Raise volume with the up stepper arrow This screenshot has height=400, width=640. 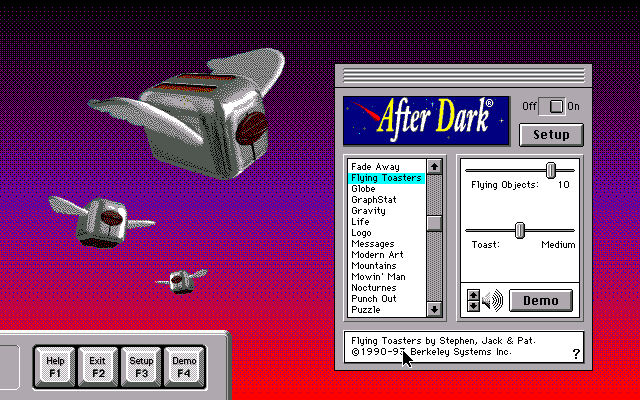point(473,295)
